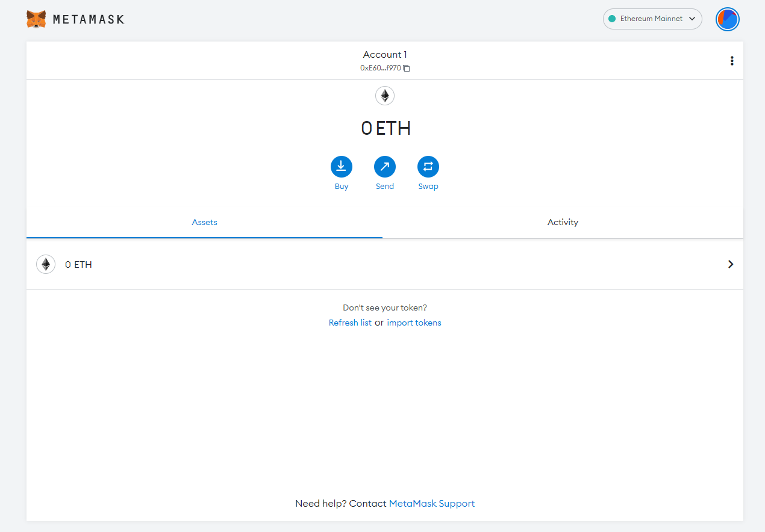This screenshot has height=532, width=765.
Task: Click the MetaMask fox logo
Action: (36, 19)
